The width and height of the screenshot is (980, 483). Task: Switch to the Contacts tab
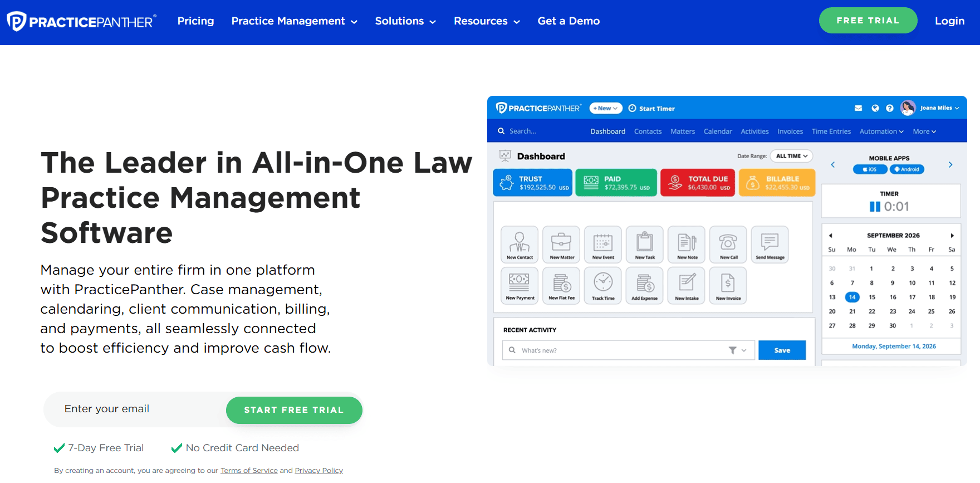click(x=648, y=131)
